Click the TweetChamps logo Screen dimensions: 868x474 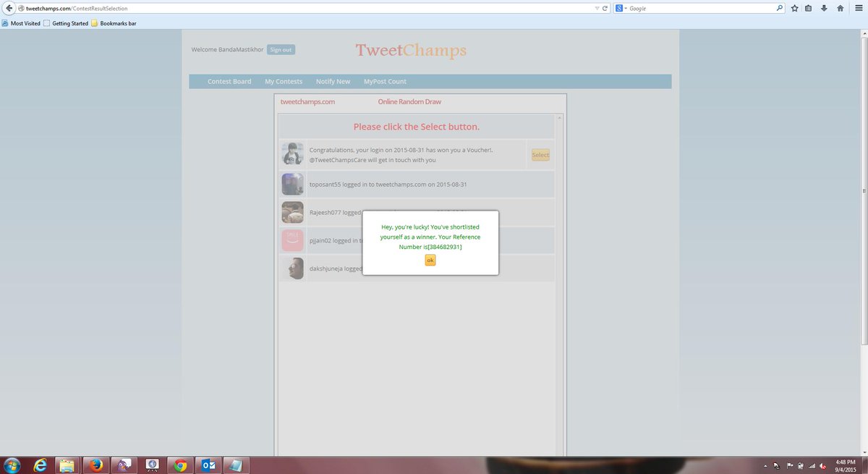pyautogui.click(x=411, y=50)
